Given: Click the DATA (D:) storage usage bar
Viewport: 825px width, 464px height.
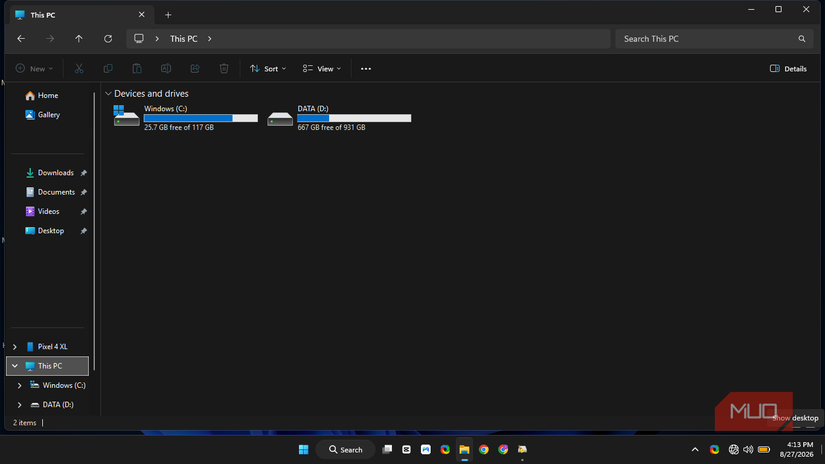Looking at the screenshot, I should [x=354, y=118].
